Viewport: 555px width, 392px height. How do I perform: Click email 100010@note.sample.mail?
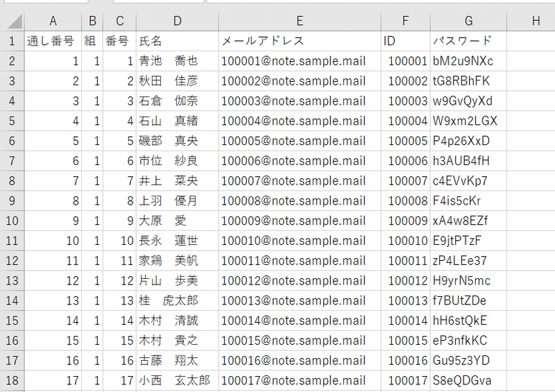(300, 241)
